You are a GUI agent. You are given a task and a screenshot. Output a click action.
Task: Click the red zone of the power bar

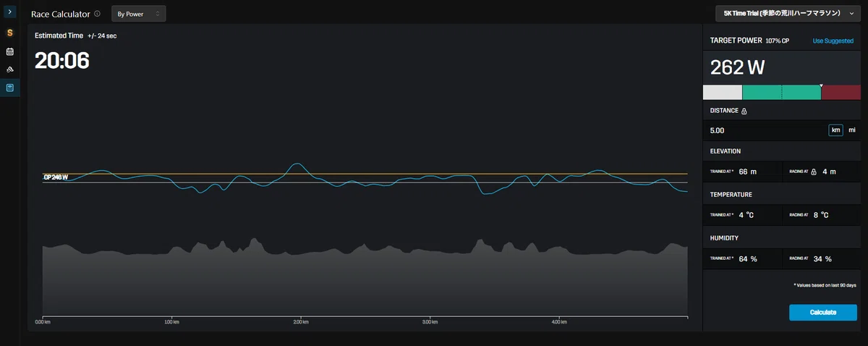tap(841, 92)
